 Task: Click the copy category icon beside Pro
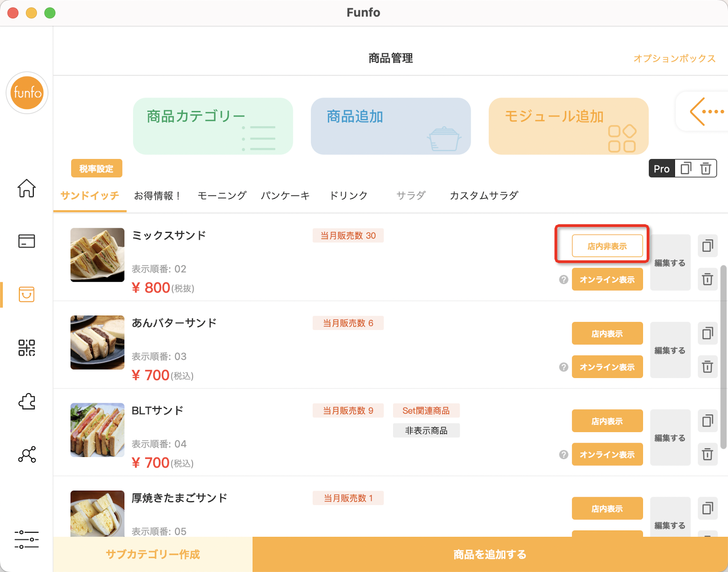click(x=686, y=168)
